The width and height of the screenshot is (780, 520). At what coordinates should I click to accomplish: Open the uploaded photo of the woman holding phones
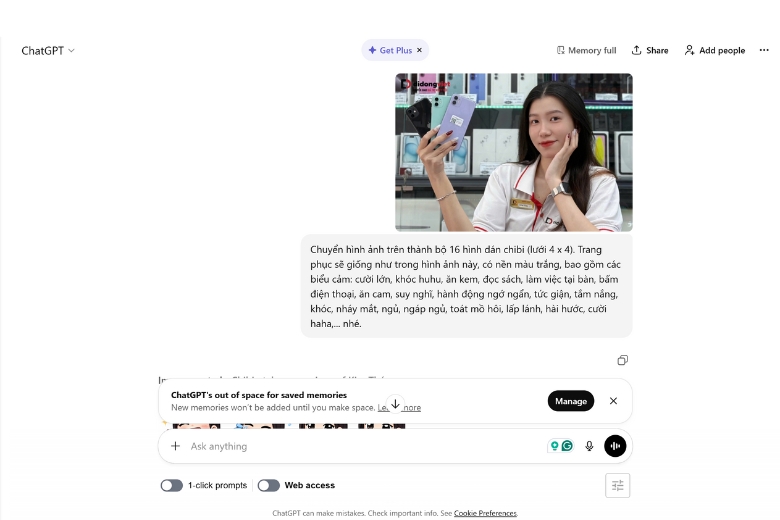point(514,152)
